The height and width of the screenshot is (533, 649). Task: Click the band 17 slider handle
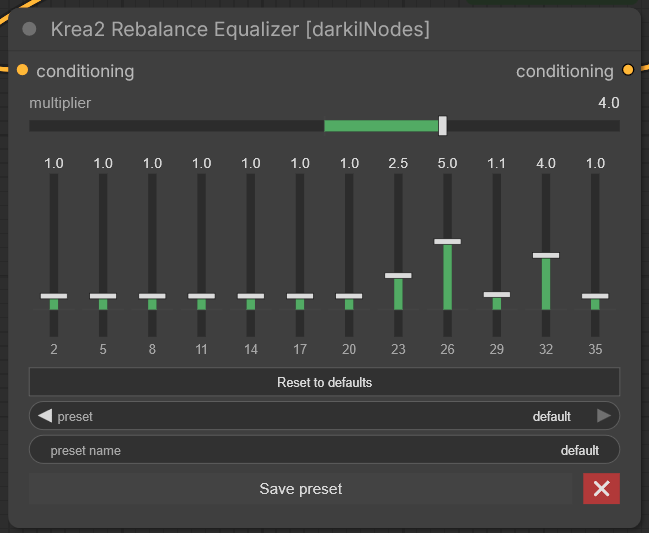click(x=300, y=296)
